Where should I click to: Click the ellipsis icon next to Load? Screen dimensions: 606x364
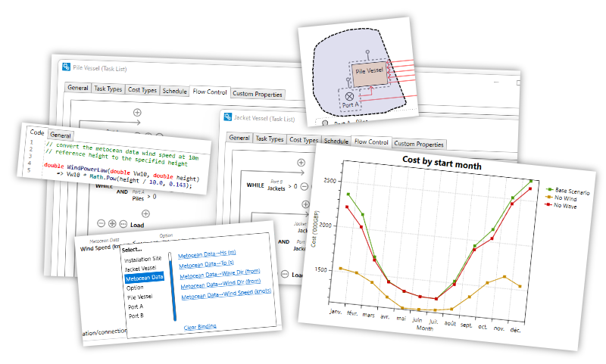click(x=123, y=224)
